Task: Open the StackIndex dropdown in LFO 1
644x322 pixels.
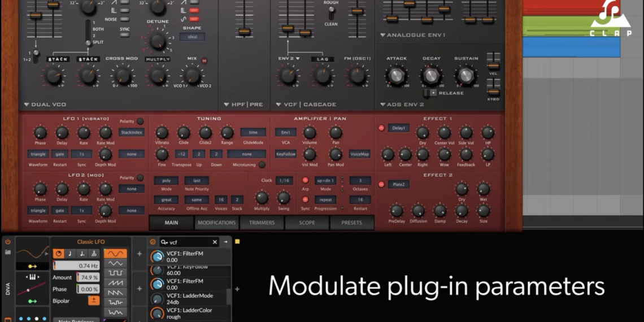Action: point(132,132)
